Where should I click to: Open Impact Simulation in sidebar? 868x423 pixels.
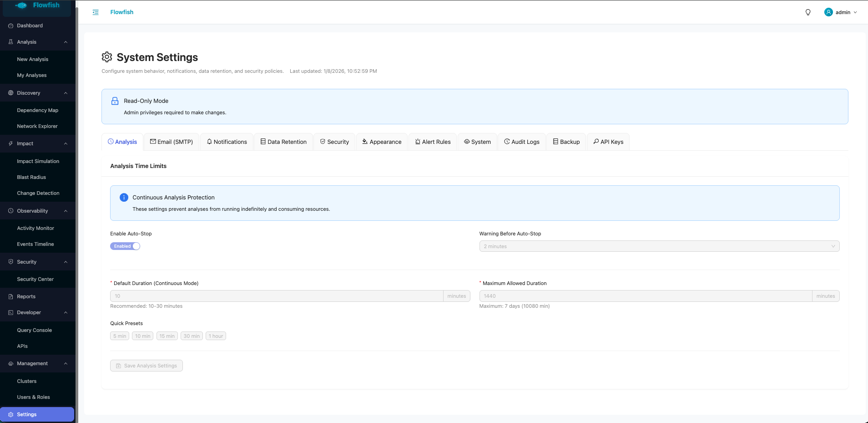tap(38, 161)
